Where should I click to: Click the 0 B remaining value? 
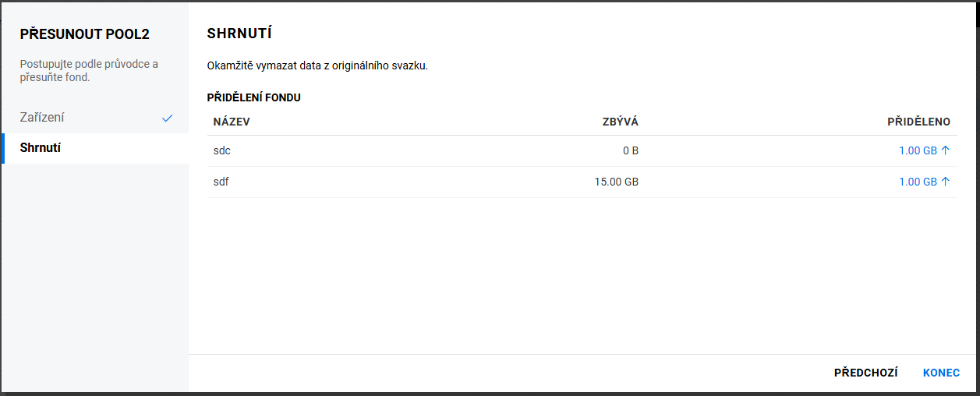coord(630,150)
